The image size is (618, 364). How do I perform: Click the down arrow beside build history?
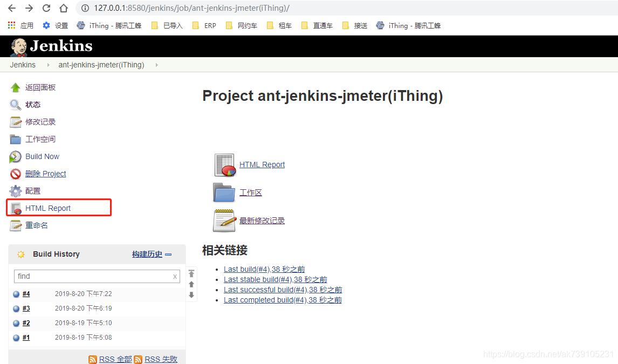pyautogui.click(x=191, y=294)
